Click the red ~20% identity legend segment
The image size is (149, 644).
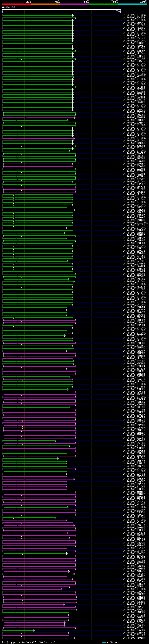tap(17, 4)
